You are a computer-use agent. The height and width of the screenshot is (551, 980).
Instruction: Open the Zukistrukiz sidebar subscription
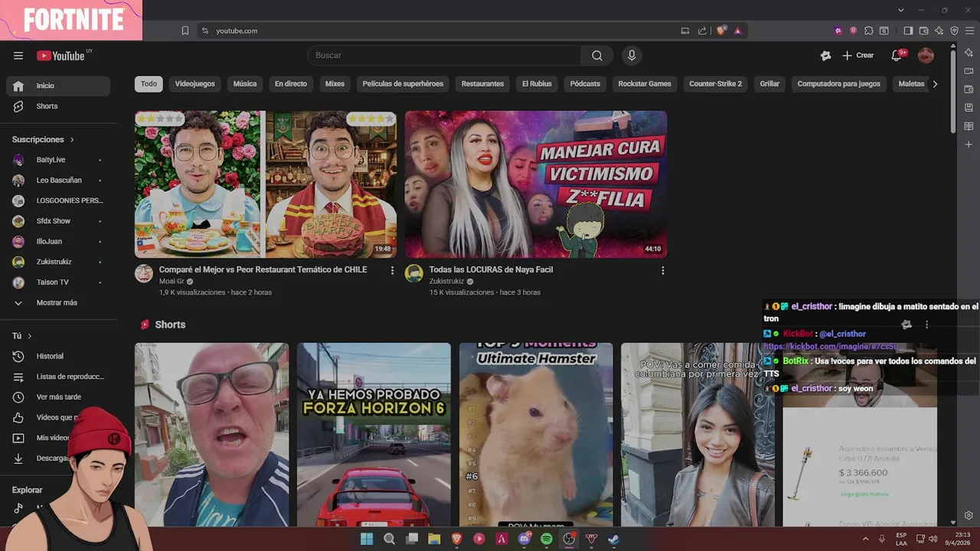58,262
